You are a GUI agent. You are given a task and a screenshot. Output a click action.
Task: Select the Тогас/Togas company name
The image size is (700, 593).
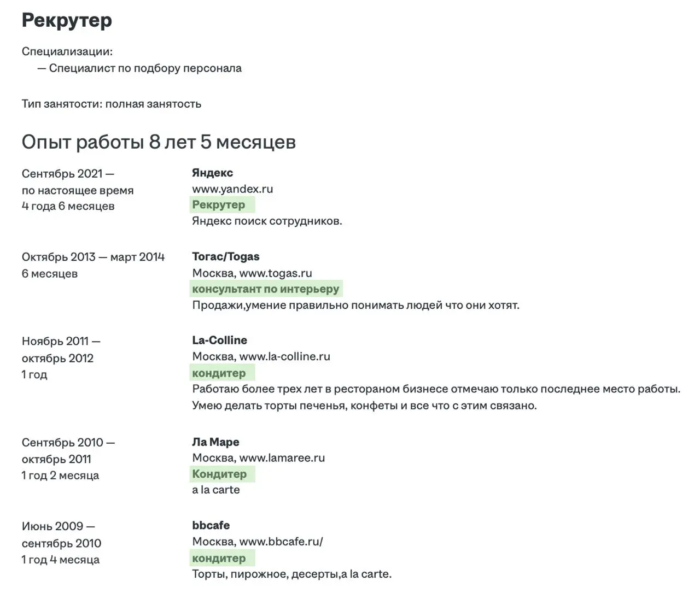point(226,256)
